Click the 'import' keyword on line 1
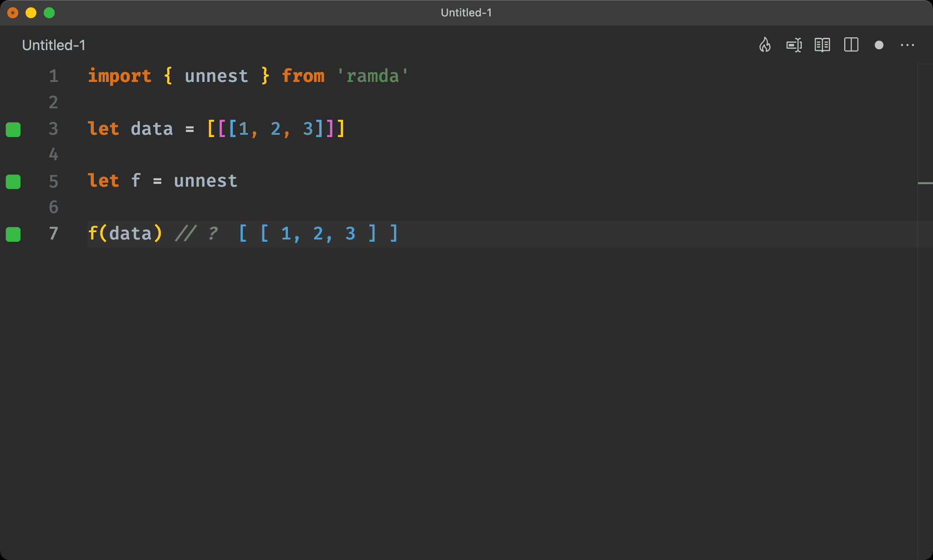The width and height of the screenshot is (933, 560). (x=119, y=76)
